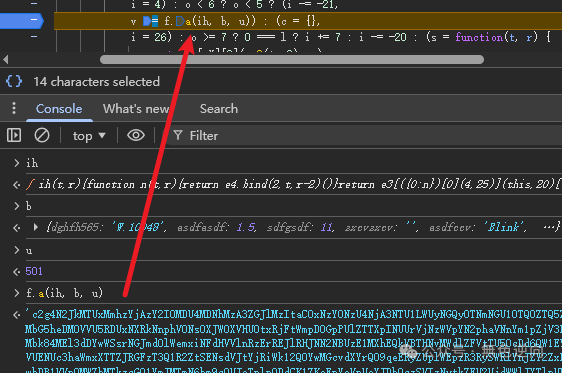Screen dimensions: 562x373
Task: Click the 501 output value
Action: coord(34,271)
